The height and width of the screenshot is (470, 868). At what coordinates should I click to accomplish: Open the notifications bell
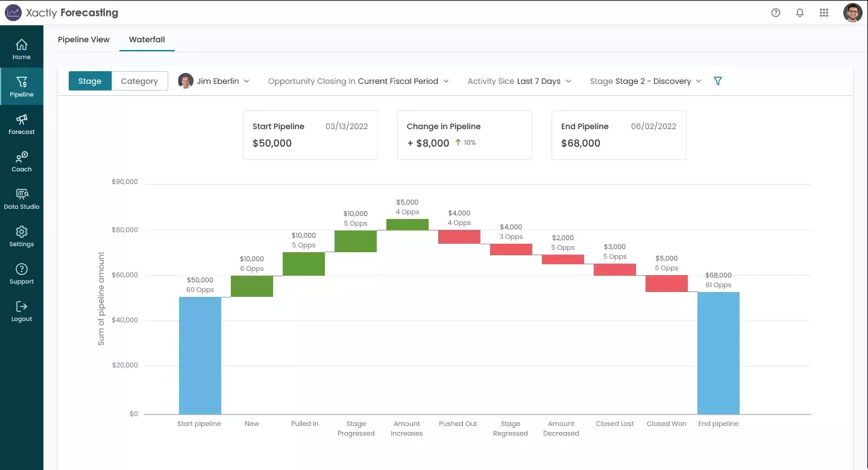pyautogui.click(x=800, y=13)
